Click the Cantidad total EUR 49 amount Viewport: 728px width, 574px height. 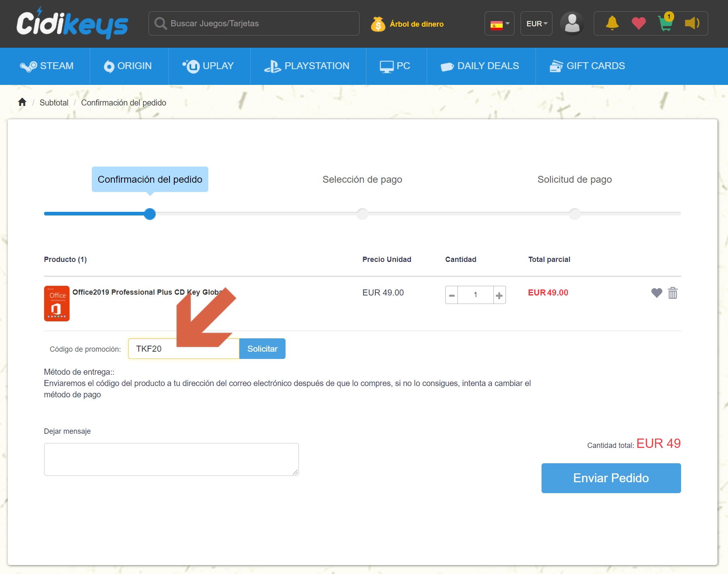[x=658, y=443]
